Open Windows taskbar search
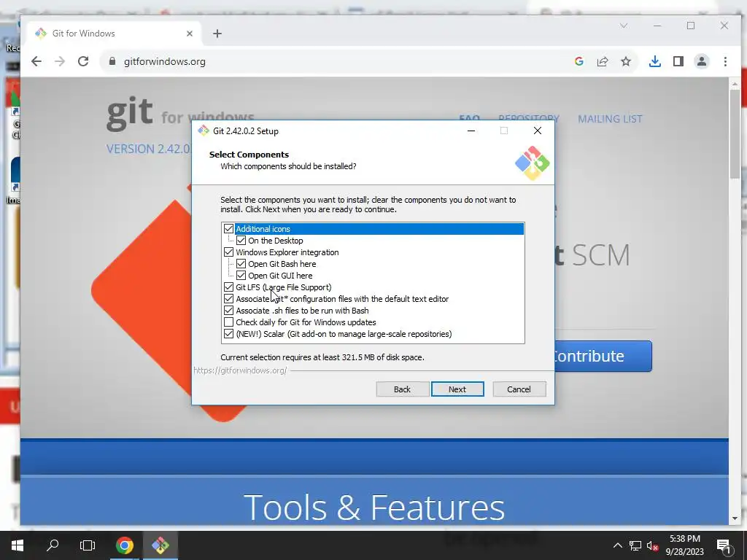The height and width of the screenshot is (560, 747). click(53, 545)
